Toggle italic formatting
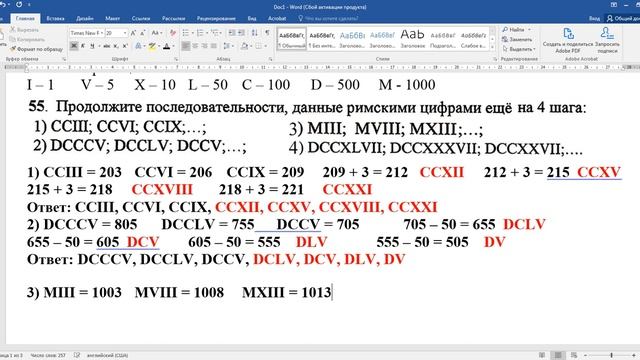 [x=83, y=46]
